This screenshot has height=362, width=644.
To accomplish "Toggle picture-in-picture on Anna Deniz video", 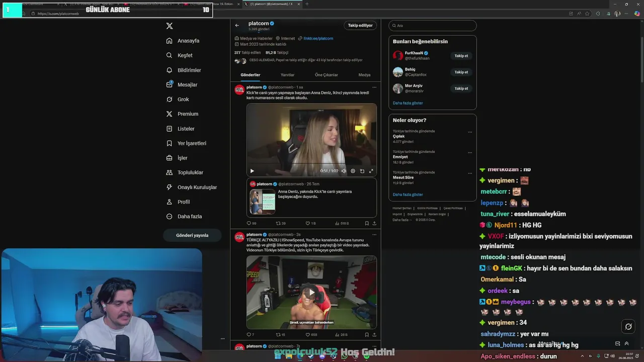I will (x=362, y=171).
